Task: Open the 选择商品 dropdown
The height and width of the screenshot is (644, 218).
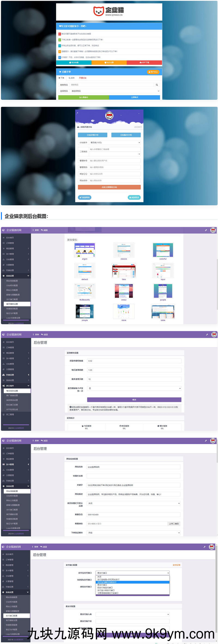Action: 114,91
